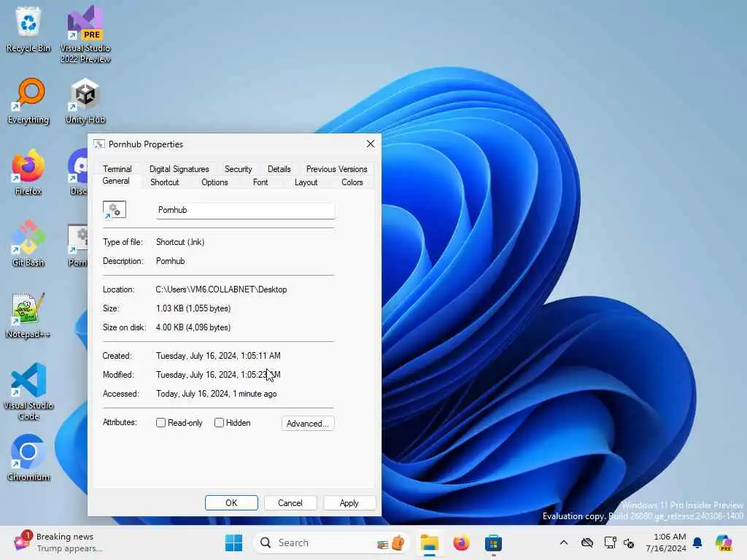Select the Firefox desktop shortcut
This screenshot has height=560, width=747.
(x=28, y=172)
